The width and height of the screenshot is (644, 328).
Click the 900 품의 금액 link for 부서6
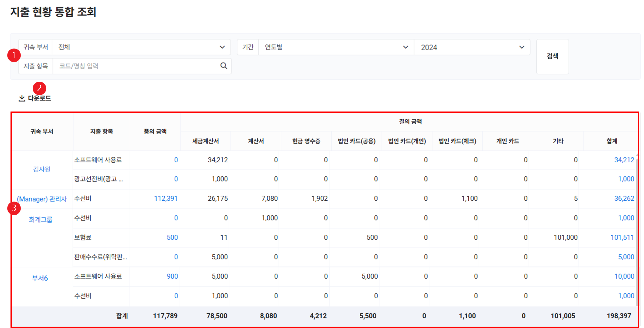172,276
